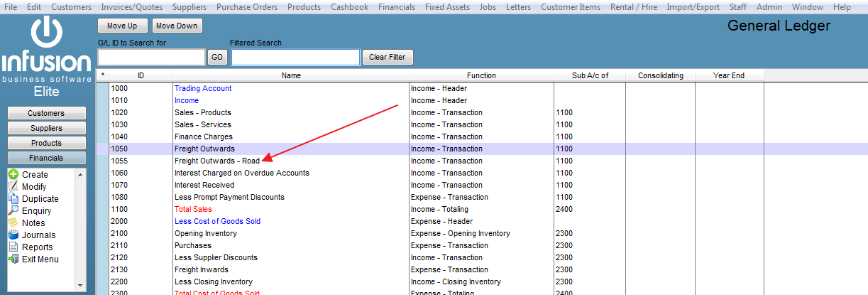Open the Purchase Orders menu
The image size is (868, 295).
coord(247,7)
